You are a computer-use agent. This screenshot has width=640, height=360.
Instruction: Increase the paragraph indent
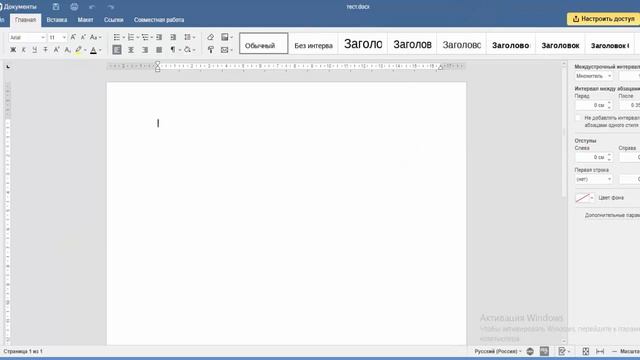[173, 37]
